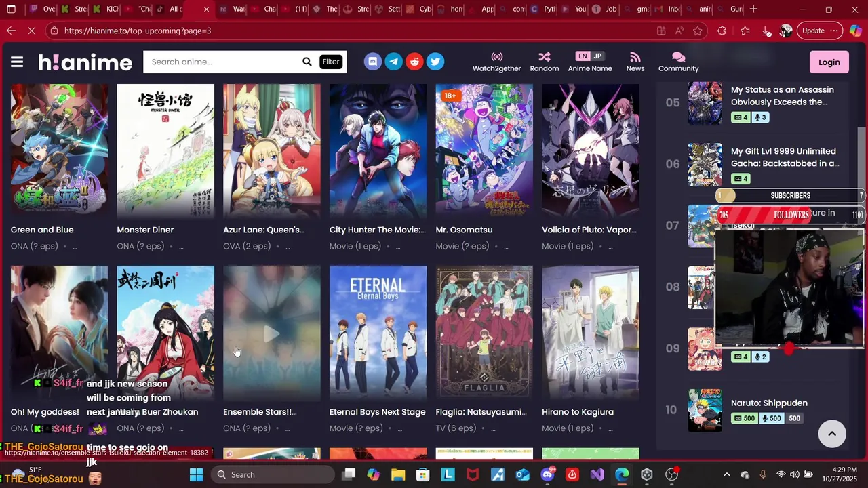Screen dimensions: 868x488
Task: Open taskbar clock showing 4:29 PM
Action: coord(838,474)
